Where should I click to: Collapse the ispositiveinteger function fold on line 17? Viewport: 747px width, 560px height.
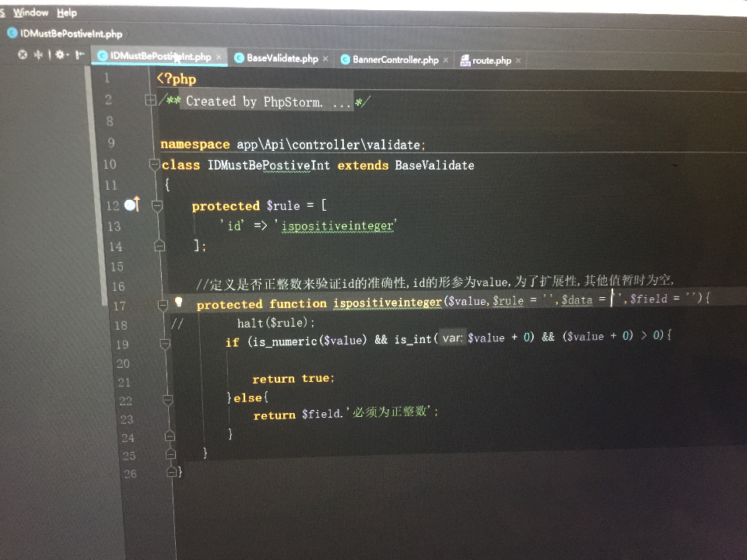163,305
